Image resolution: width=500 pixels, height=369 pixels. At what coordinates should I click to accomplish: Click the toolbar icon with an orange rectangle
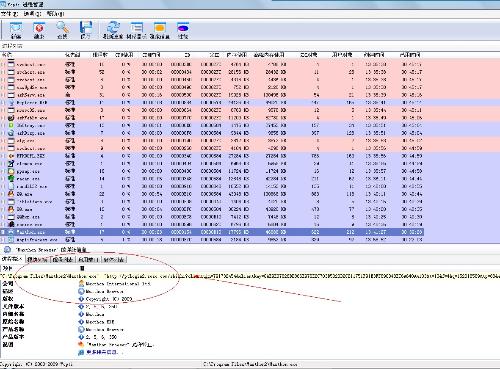click(160, 27)
